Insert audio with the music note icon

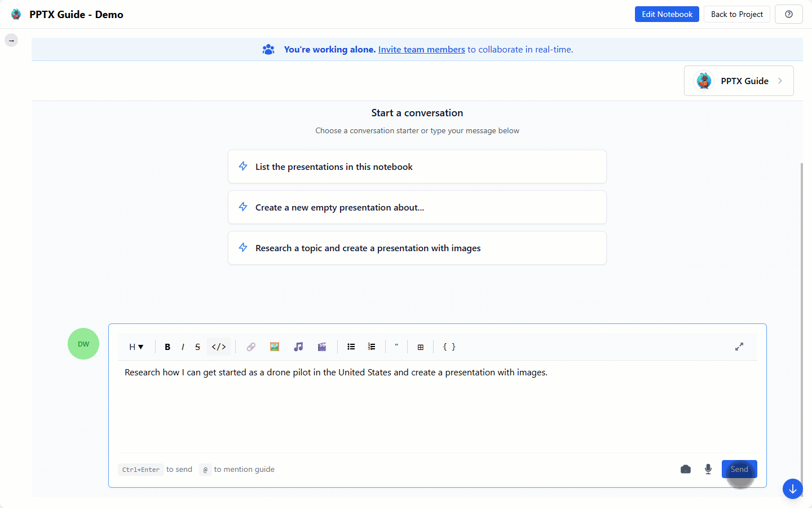[x=298, y=347]
